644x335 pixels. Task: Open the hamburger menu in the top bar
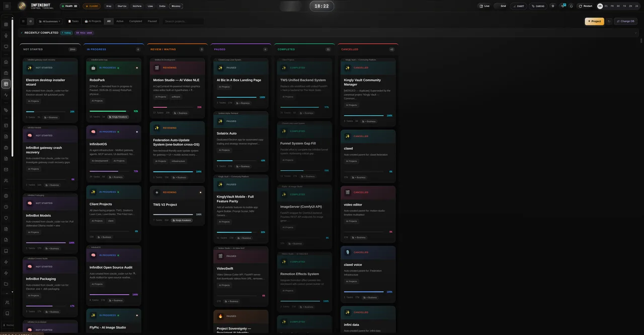pyautogui.click(x=7, y=6)
